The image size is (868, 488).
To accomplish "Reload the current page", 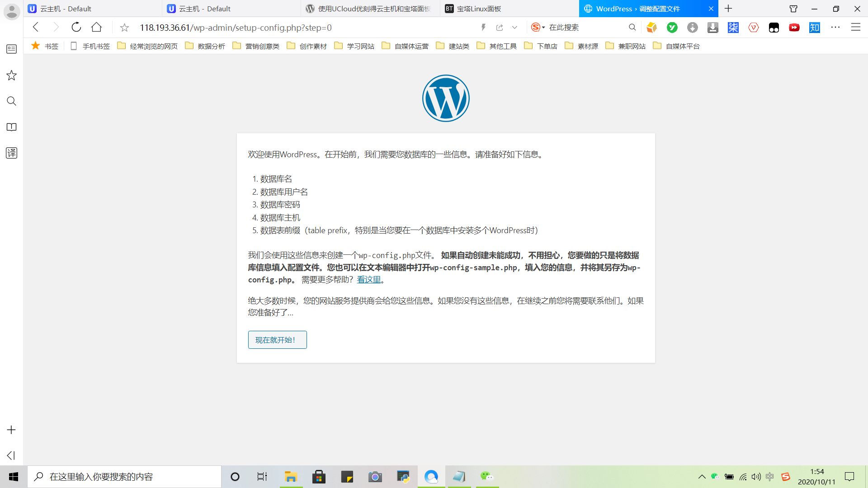I will (76, 28).
